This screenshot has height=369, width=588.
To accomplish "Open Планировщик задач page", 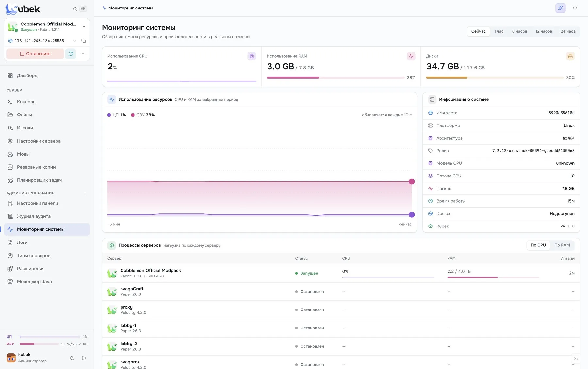I will 47,180.
